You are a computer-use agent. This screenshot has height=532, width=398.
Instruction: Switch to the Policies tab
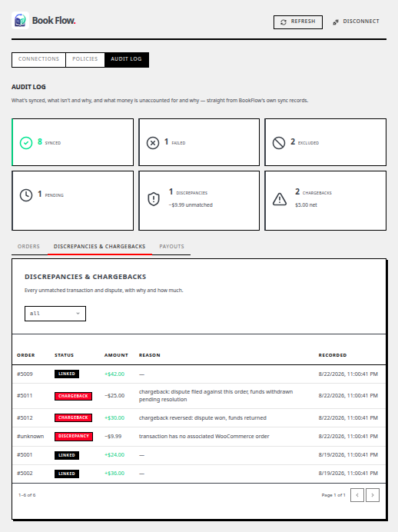[x=85, y=59]
